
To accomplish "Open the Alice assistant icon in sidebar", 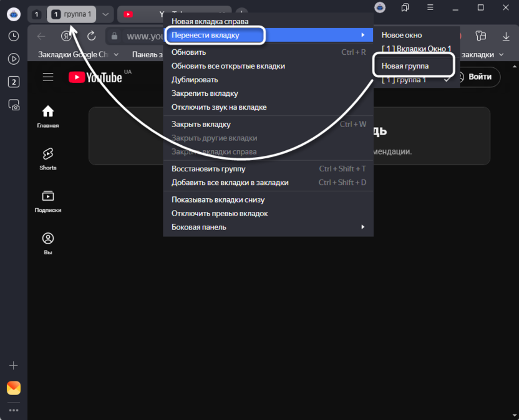I will pos(14,14).
